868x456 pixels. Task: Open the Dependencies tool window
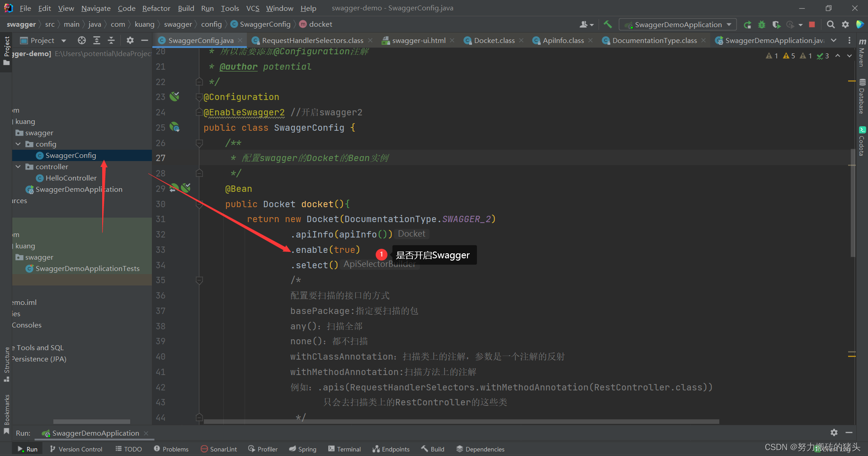click(480, 449)
